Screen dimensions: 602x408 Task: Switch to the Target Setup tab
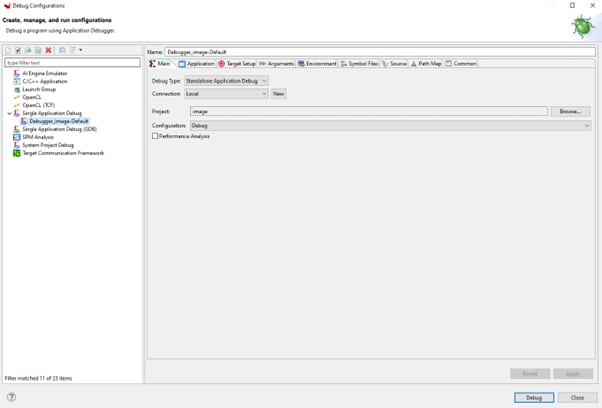237,63
